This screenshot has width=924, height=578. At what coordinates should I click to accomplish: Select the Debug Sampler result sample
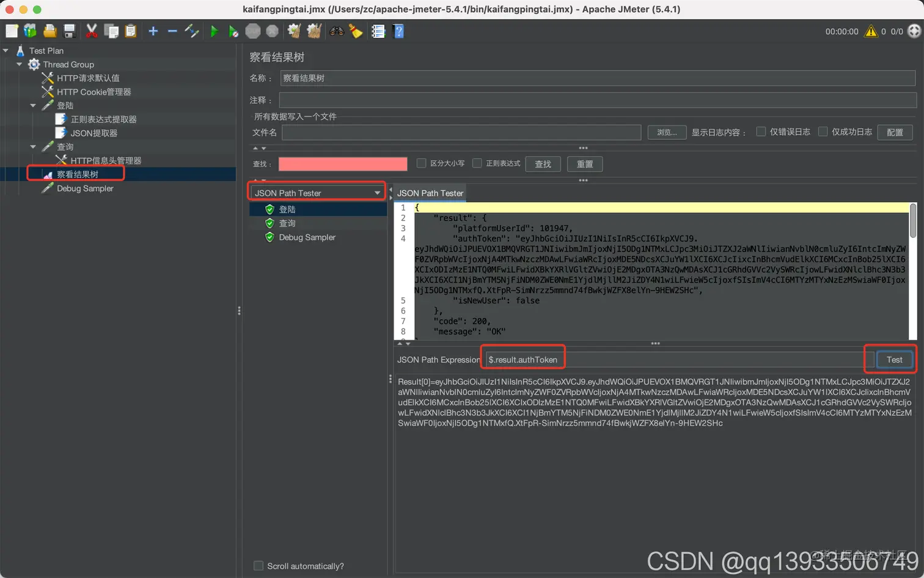[307, 237]
